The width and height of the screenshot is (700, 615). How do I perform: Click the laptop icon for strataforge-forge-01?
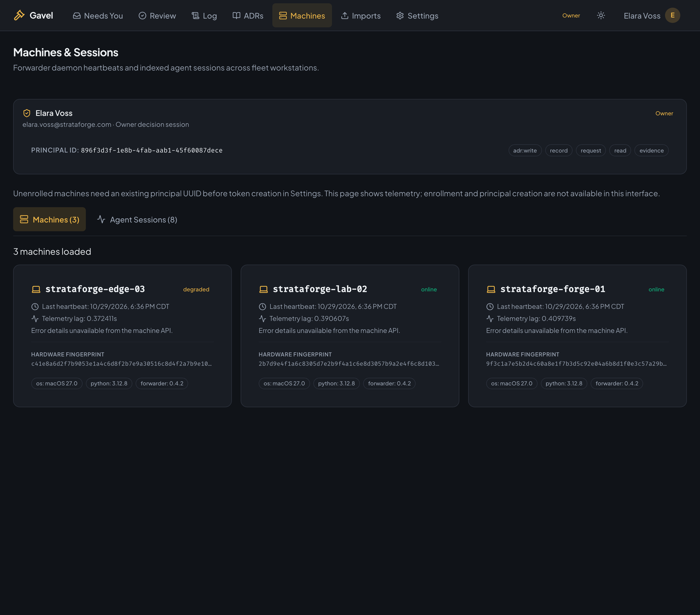click(491, 290)
